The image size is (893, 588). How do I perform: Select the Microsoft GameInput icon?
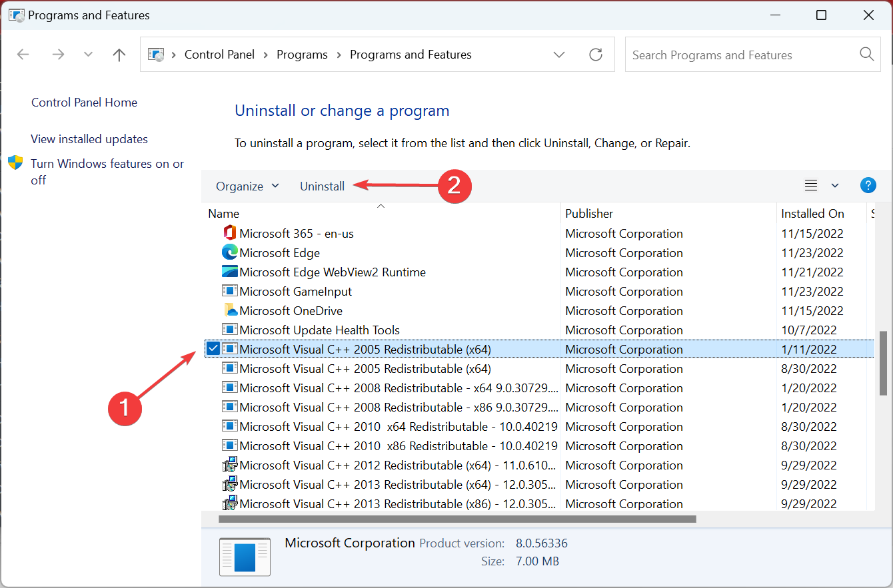[229, 291]
